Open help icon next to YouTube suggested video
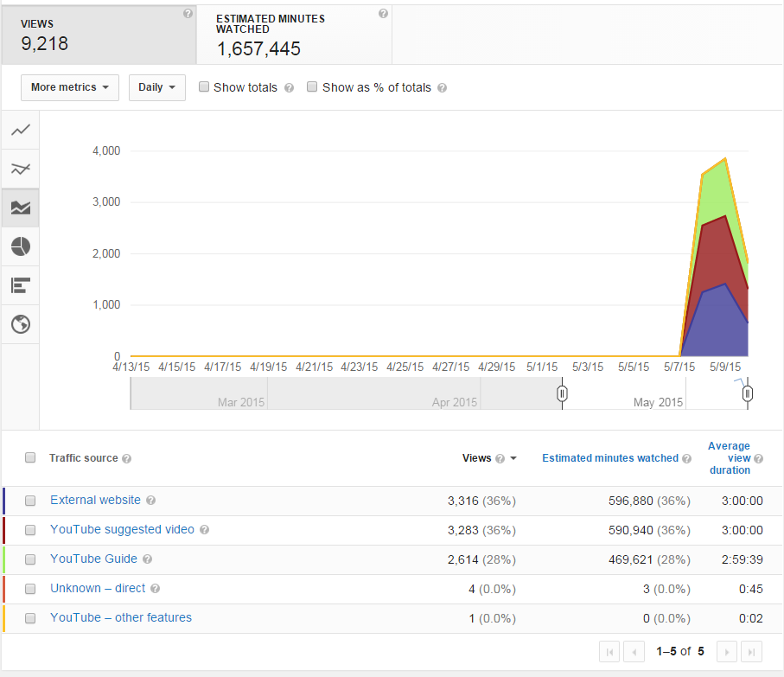Image resolution: width=784 pixels, height=677 pixels. [x=204, y=530]
